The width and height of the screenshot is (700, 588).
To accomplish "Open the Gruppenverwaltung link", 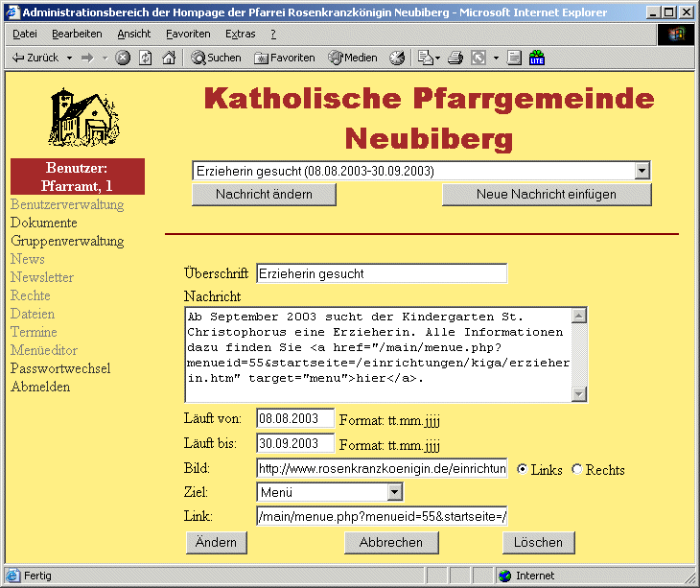I will [x=67, y=241].
